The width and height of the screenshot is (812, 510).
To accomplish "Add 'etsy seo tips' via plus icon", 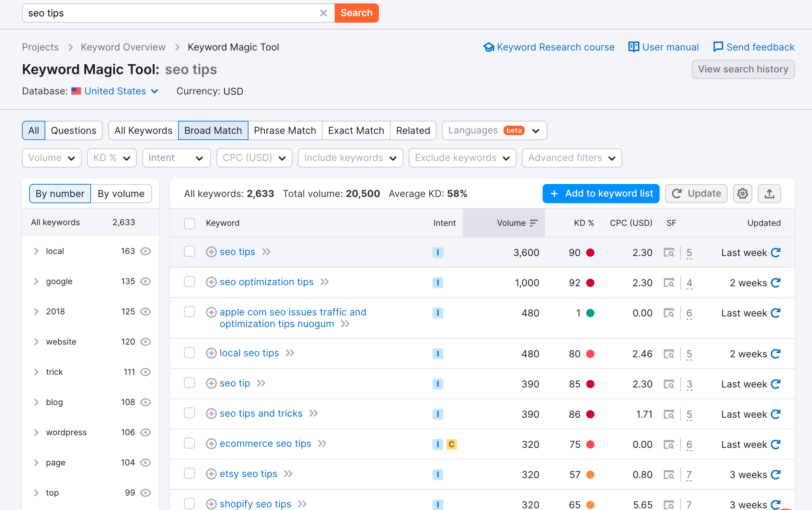I will tap(211, 474).
